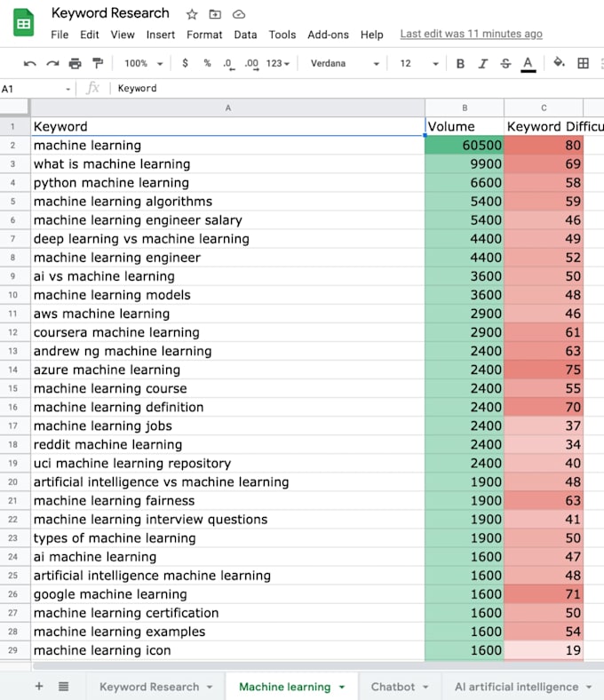
Task: Switch to the Chatbot sheet tab
Action: pyautogui.click(x=393, y=687)
